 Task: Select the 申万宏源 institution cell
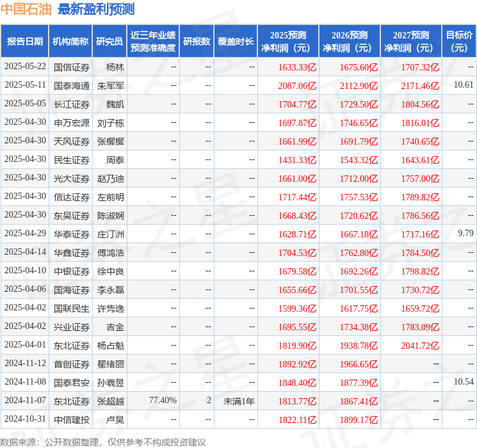[x=72, y=123]
